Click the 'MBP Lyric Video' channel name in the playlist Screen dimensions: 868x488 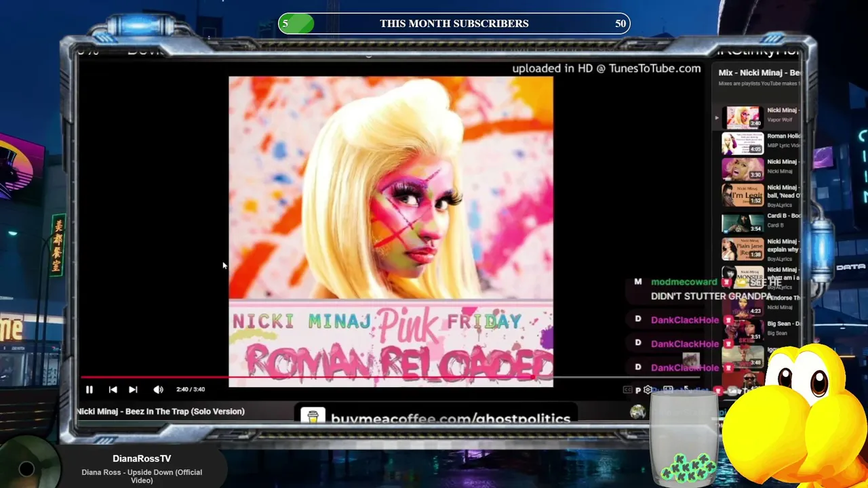pos(783,146)
